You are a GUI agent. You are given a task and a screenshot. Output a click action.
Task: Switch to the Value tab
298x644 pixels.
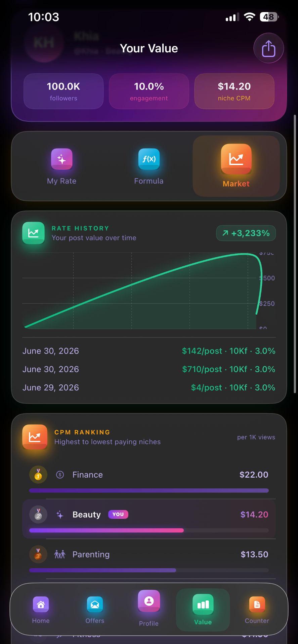(203, 610)
